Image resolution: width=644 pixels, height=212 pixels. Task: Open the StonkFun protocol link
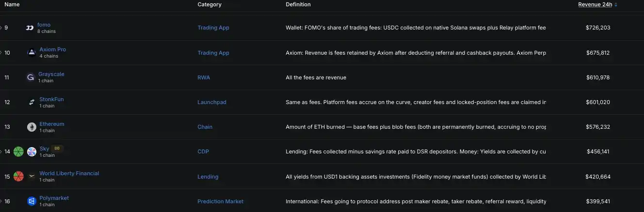pyautogui.click(x=51, y=99)
